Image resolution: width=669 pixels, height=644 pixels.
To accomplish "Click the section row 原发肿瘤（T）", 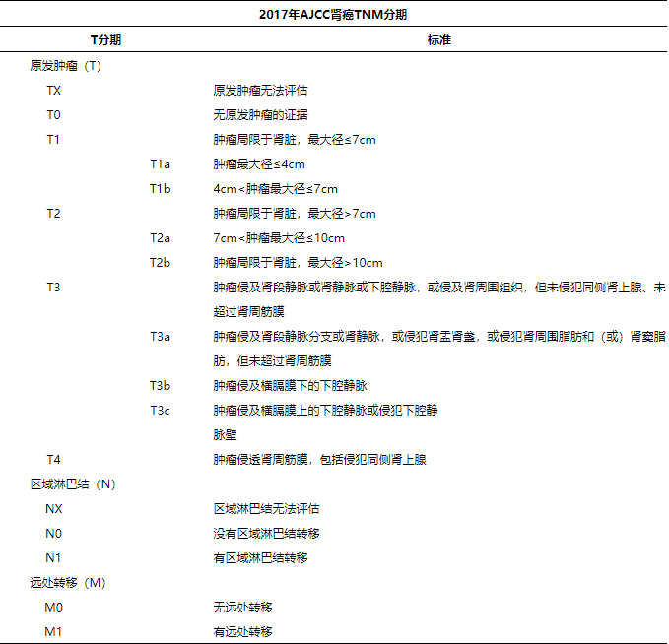I will (66, 66).
